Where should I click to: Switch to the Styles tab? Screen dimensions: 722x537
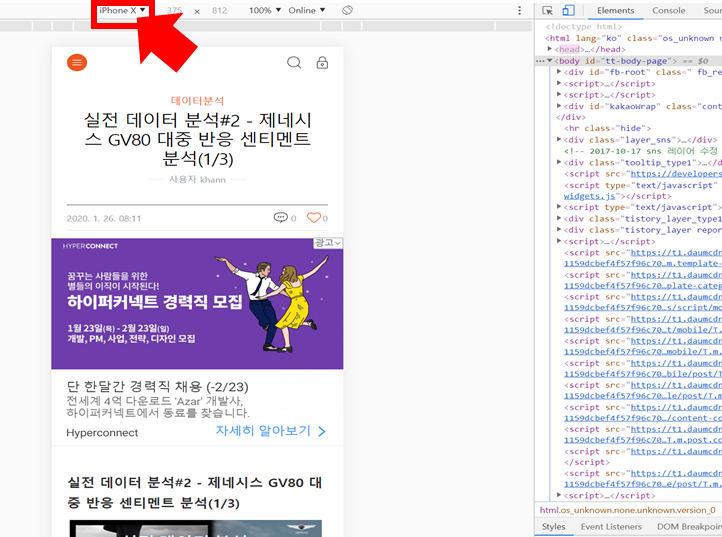[x=553, y=526]
